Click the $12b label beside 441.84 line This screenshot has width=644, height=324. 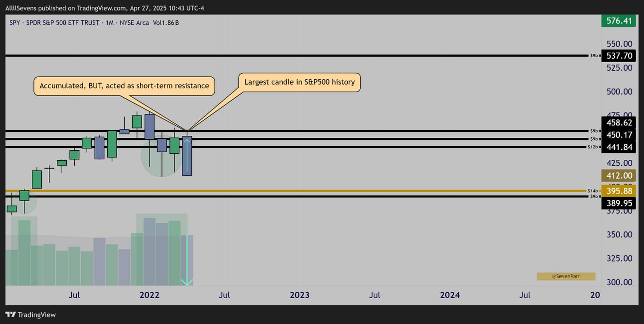click(x=592, y=147)
